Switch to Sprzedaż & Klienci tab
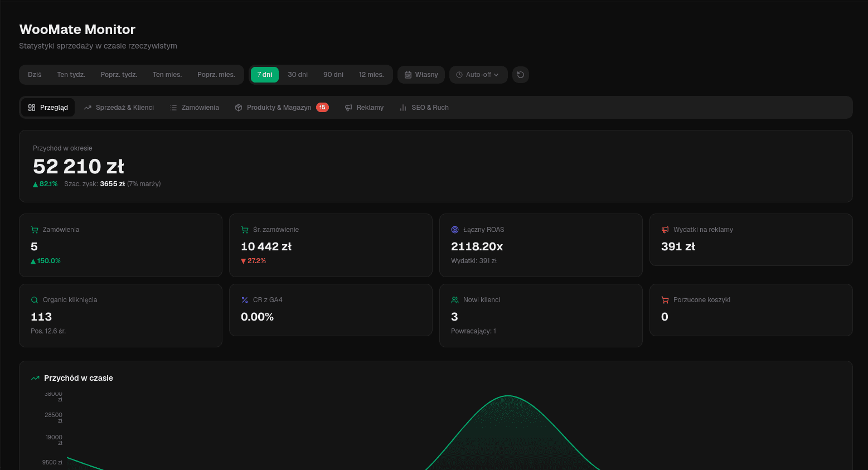This screenshot has width=868, height=470. tap(119, 108)
